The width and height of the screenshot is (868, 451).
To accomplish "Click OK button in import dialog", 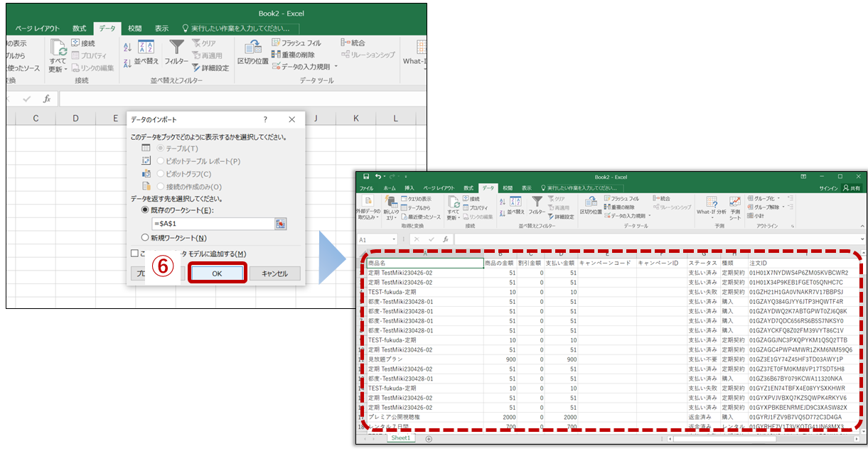I will pos(218,273).
